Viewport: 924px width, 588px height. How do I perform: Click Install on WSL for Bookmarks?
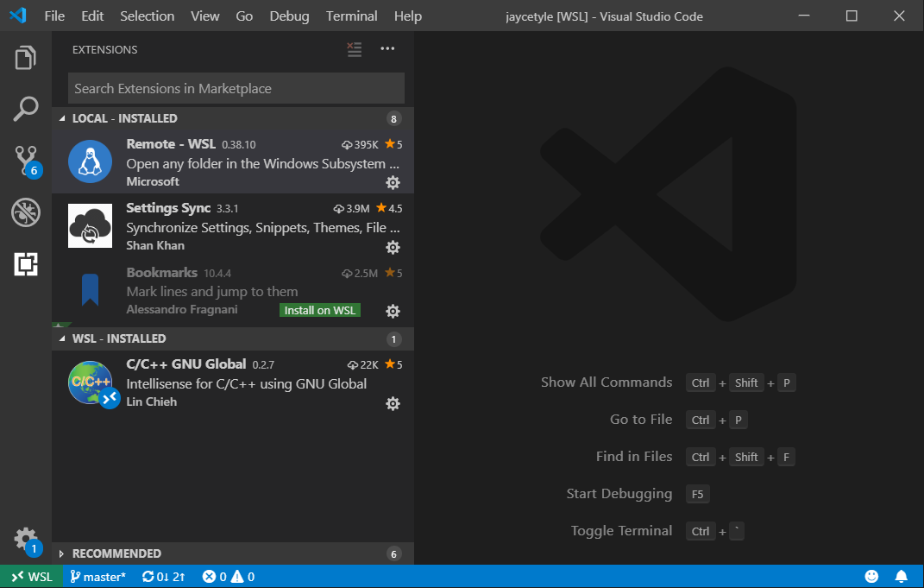[320, 310]
